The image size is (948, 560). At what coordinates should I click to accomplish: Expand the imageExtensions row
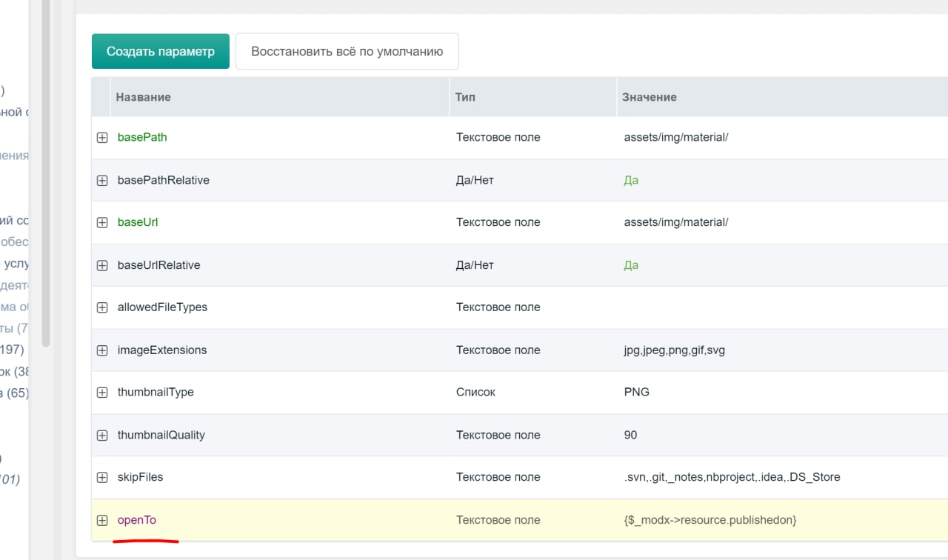pos(102,350)
